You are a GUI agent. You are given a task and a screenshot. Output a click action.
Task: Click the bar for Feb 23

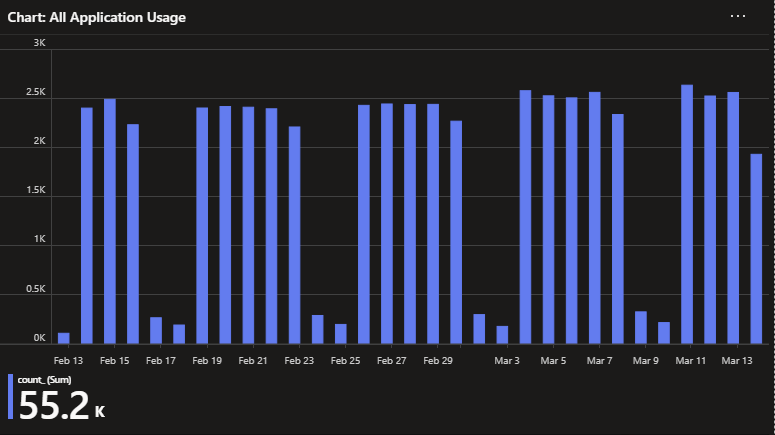pyautogui.click(x=294, y=235)
